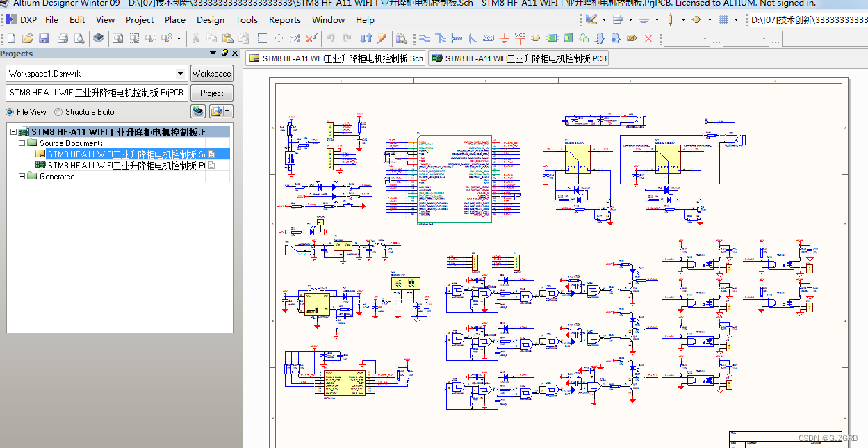Click the Place No ERC red cross icon
The width and height of the screenshot is (868, 448).
[x=648, y=38]
